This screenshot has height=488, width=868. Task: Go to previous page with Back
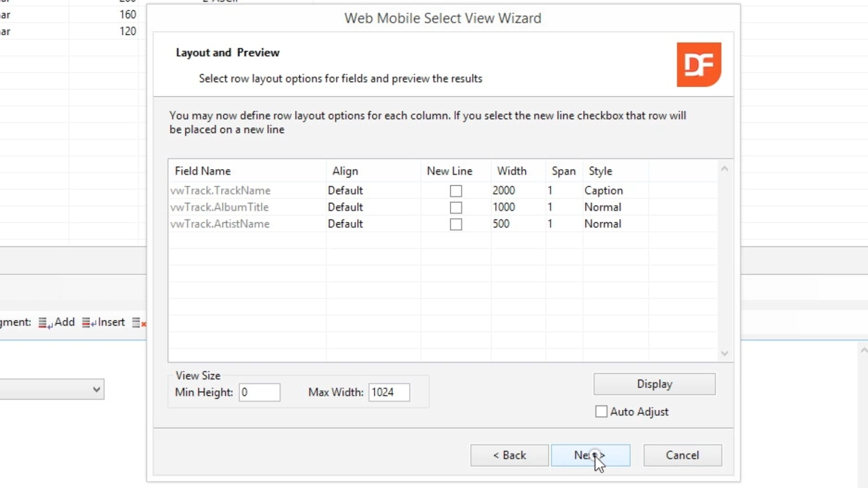pyautogui.click(x=509, y=455)
